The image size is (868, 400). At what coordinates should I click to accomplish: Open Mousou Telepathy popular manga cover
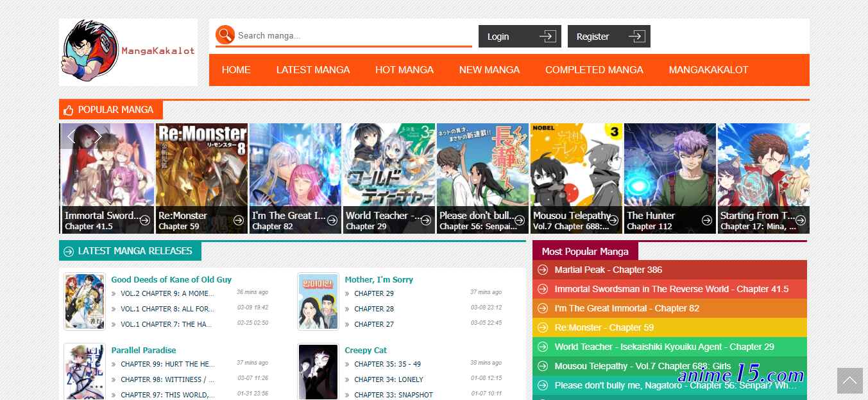pos(576,178)
